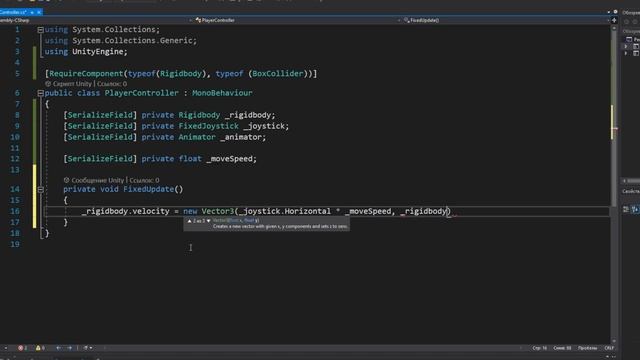Select the solution root icon in Solution Explorer
The height and width of the screenshot is (360, 640).
coord(629,39)
